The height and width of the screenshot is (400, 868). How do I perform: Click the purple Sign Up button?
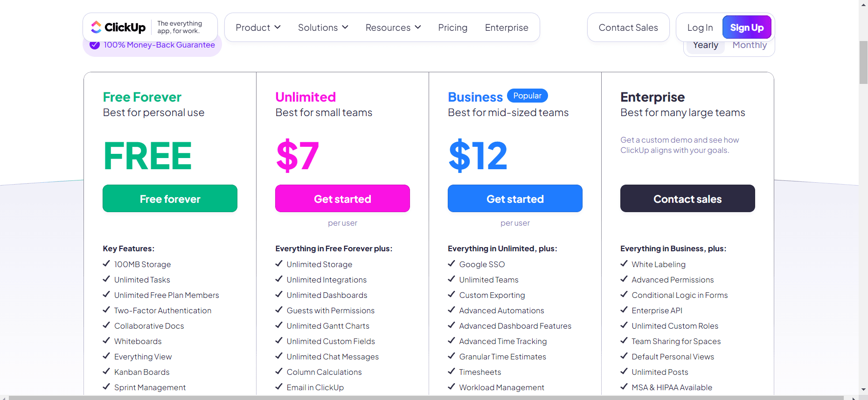click(746, 28)
